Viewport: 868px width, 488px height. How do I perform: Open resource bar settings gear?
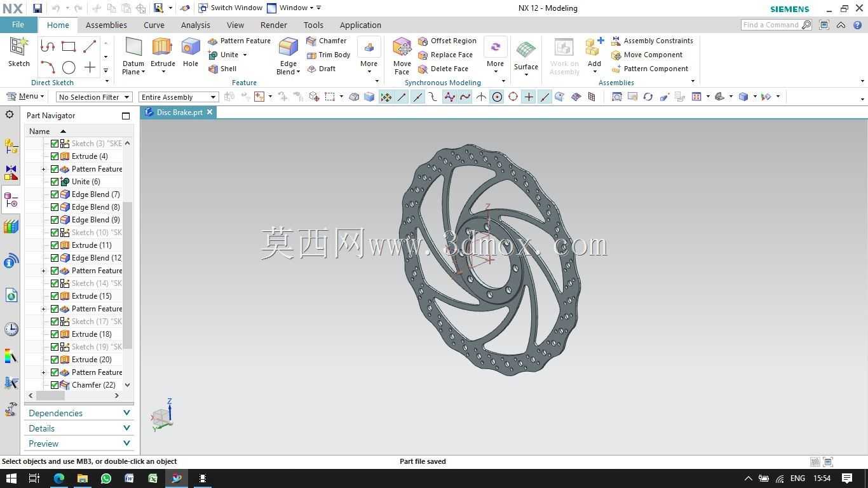(10, 115)
